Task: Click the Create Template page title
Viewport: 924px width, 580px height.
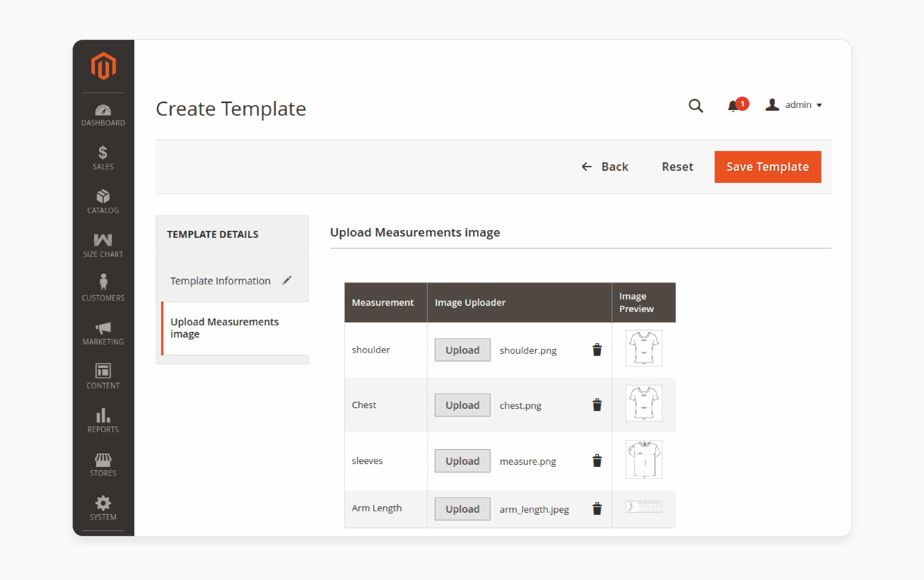Action: click(231, 108)
